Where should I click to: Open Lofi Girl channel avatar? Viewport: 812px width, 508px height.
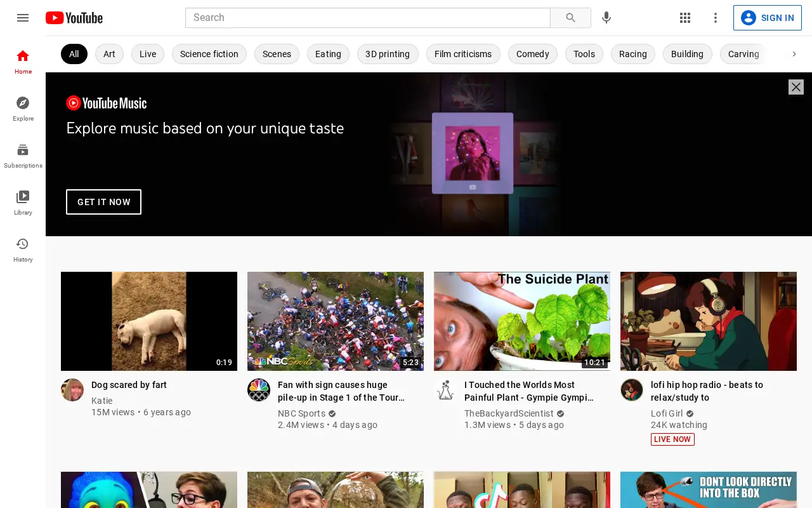(x=632, y=390)
